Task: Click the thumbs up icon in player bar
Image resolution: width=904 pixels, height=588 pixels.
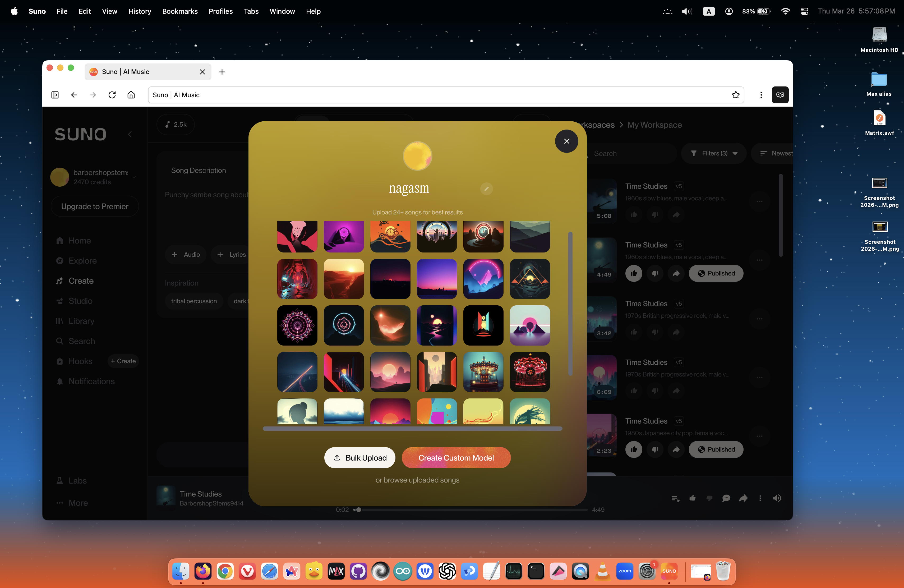Action: click(x=693, y=498)
